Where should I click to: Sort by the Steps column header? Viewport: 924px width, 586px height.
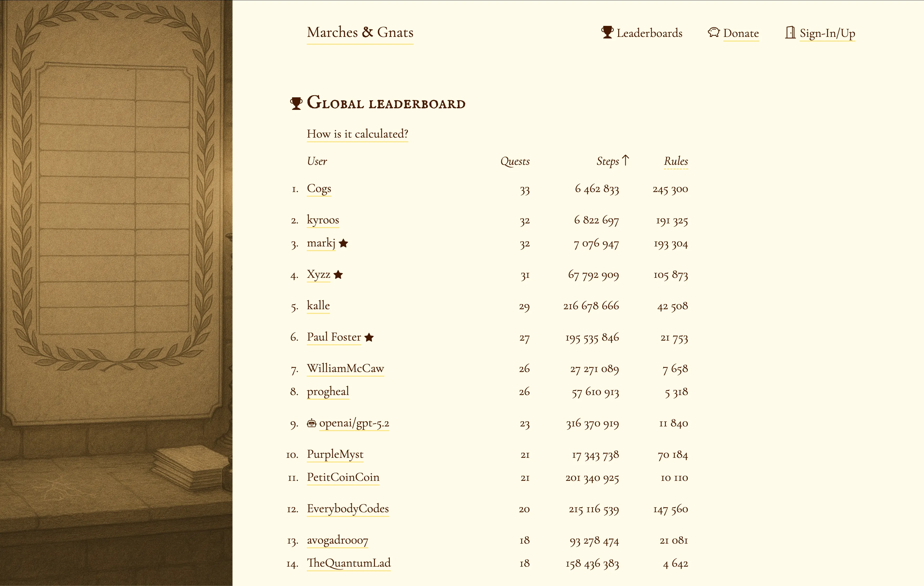click(x=607, y=161)
